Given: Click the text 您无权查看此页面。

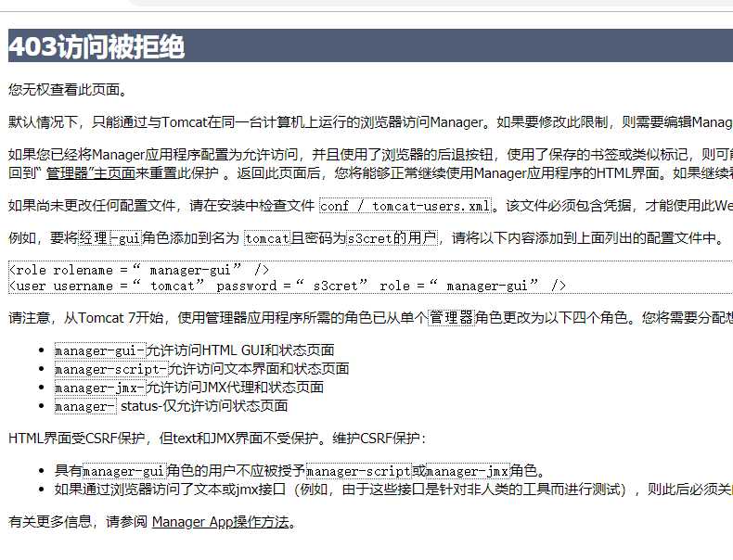Looking at the screenshot, I should click(x=69, y=89).
